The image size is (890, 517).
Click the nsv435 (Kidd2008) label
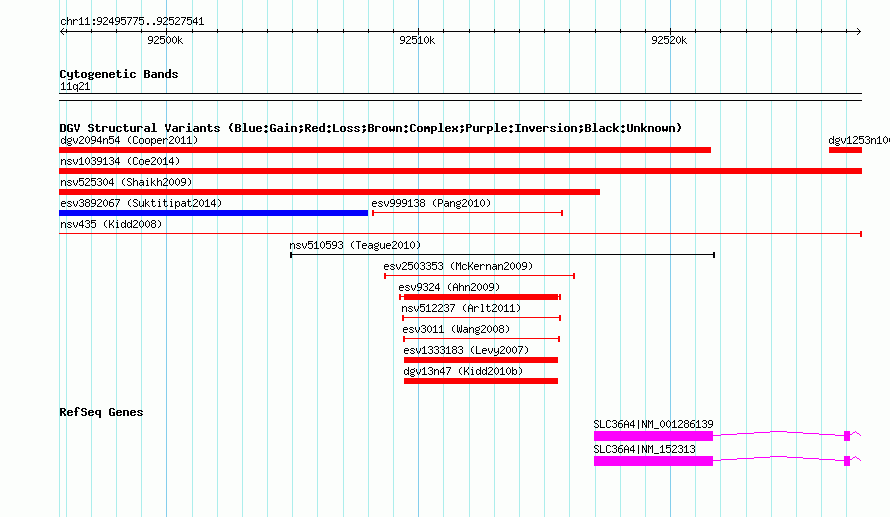[x=111, y=224]
